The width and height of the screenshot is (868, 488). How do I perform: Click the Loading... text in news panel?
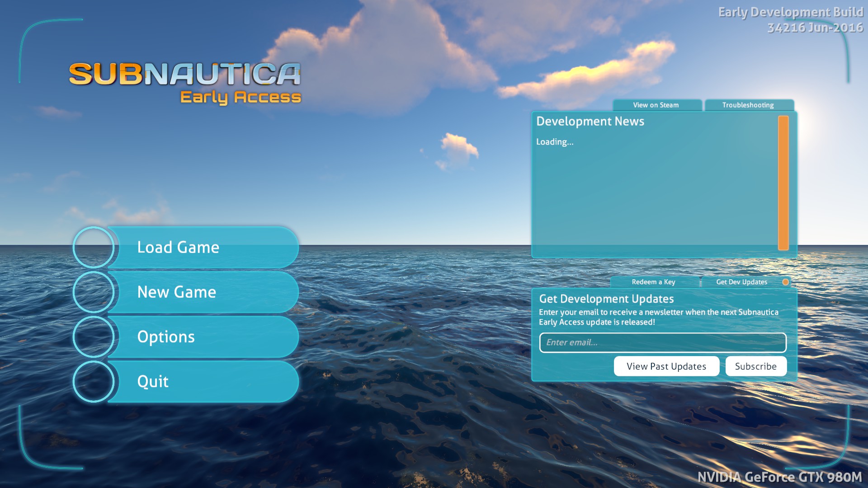coord(555,142)
